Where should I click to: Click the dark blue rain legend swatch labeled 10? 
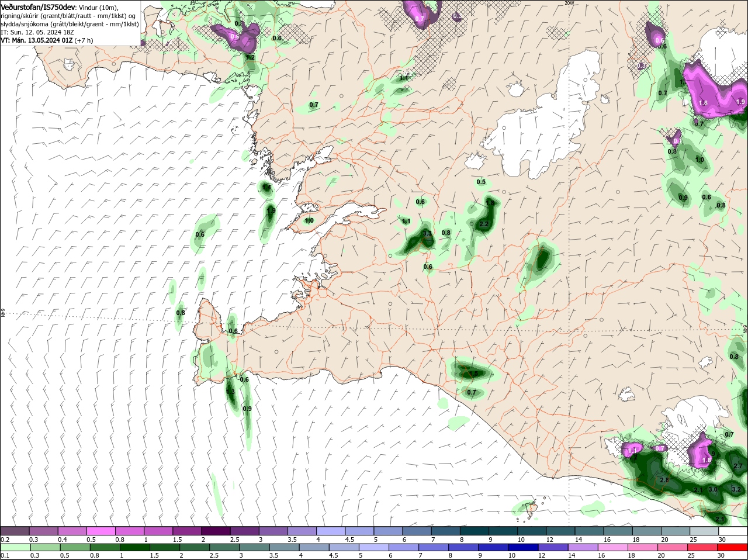524,547
